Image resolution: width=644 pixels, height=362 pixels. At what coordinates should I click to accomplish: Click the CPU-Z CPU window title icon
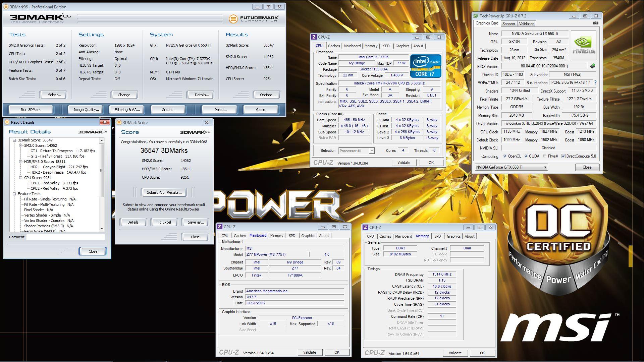[x=314, y=37]
